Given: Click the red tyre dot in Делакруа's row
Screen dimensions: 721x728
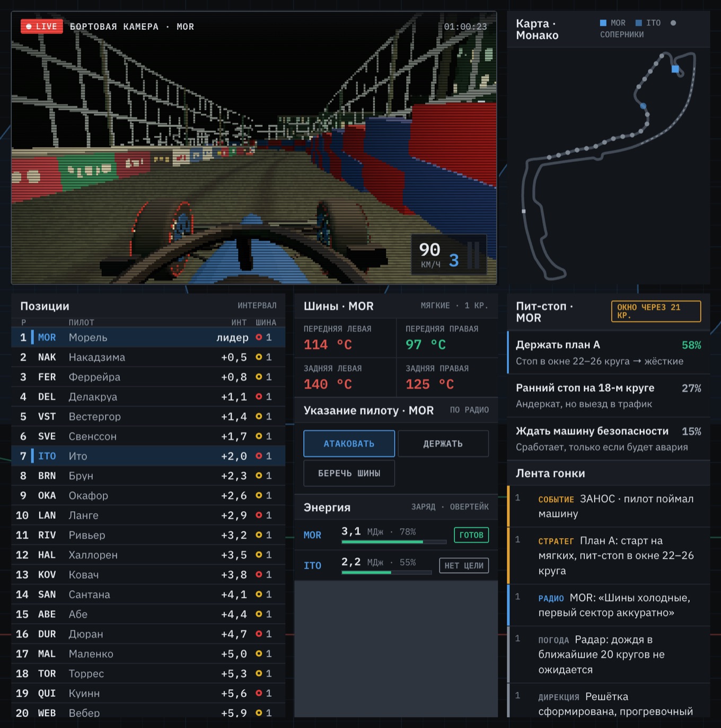Looking at the screenshot, I should pyautogui.click(x=259, y=397).
